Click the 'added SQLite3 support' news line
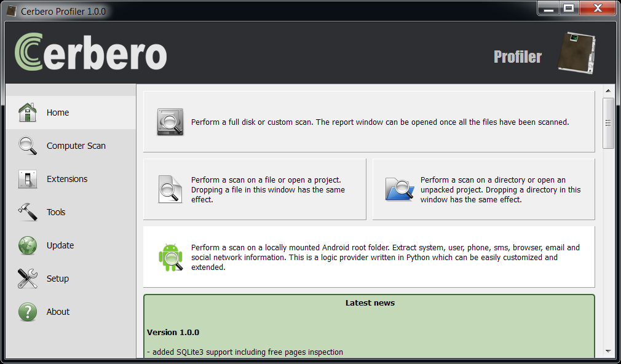This screenshot has height=364, width=621. pyautogui.click(x=245, y=352)
